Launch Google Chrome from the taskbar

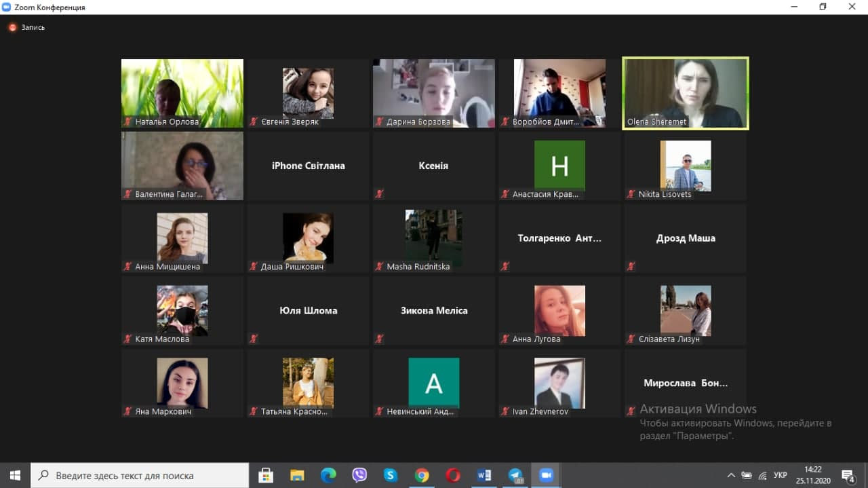(x=422, y=475)
